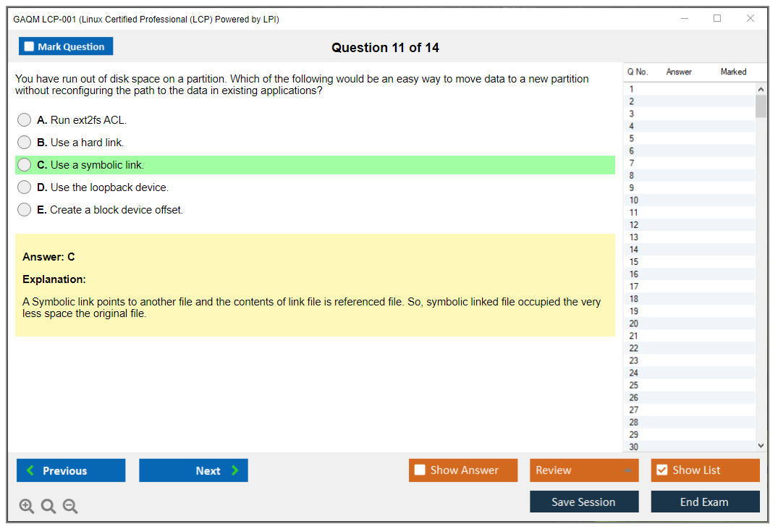The image size is (778, 532).
Task: Jump to question 15 in the list
Action: 634,262
